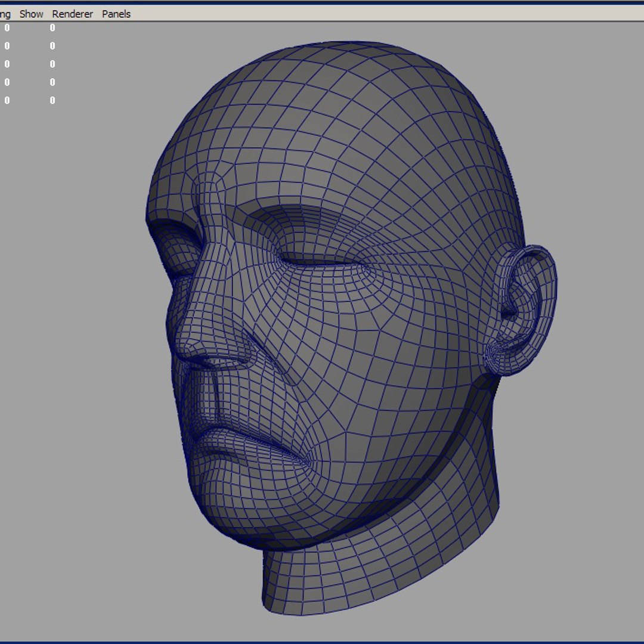Click the first row's second HUD count value
This screenshot has width=644, height=644.
52,28
